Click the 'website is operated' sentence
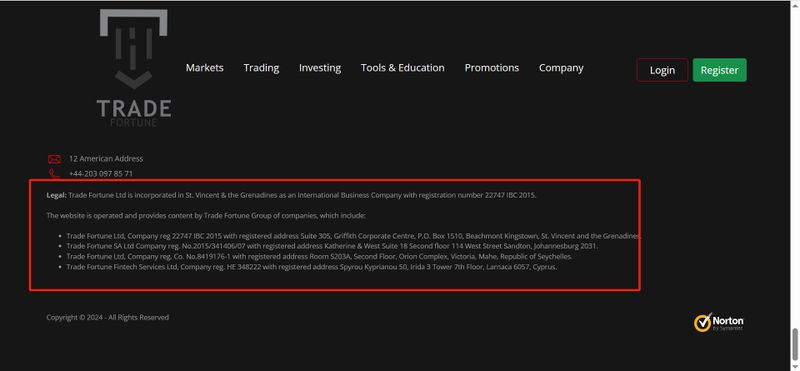Image resolution: width=800 pixels, height=371 pixels. click(206, 215)
